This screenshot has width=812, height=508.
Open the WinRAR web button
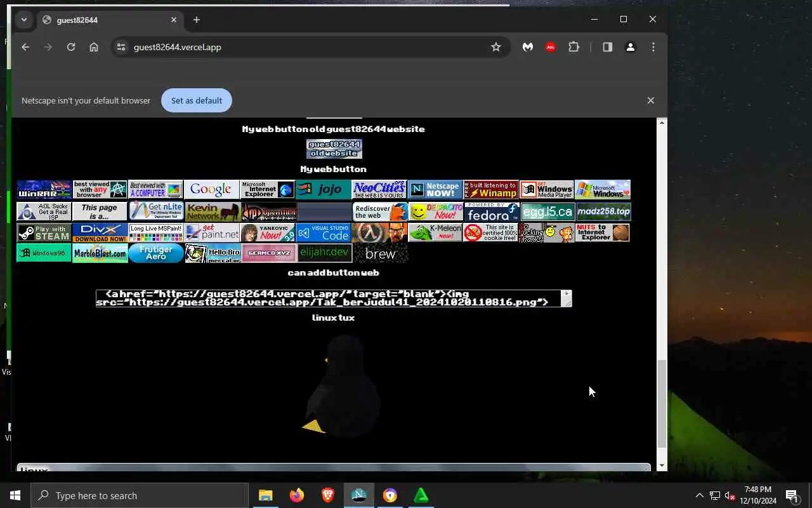[44, 189]
